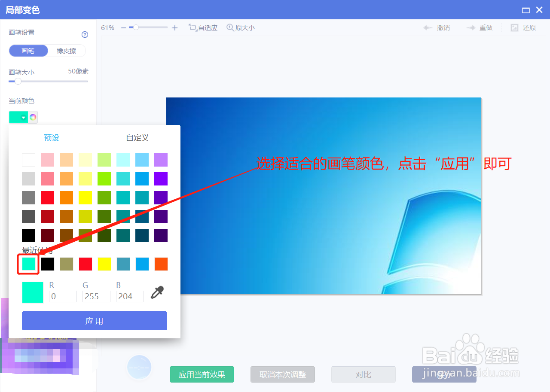
Task: Click the 61% zoom percentage text
Action: pos(108,27)
